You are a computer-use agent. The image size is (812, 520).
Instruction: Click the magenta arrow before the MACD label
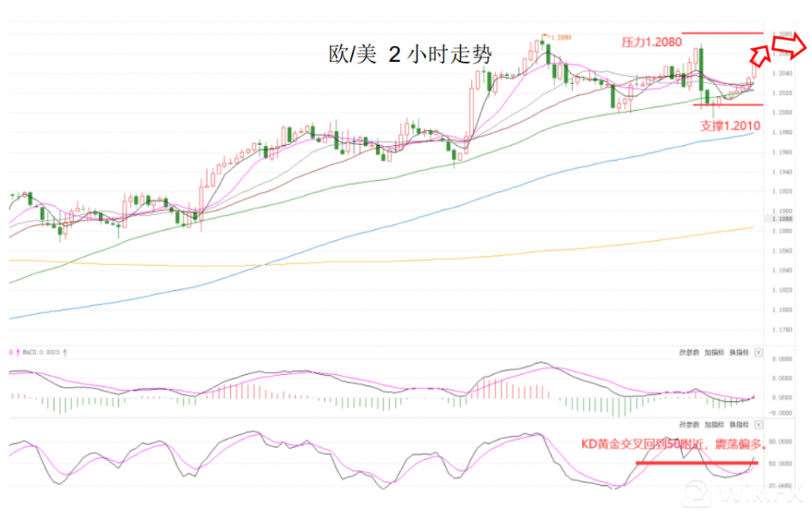coord(17,353)
